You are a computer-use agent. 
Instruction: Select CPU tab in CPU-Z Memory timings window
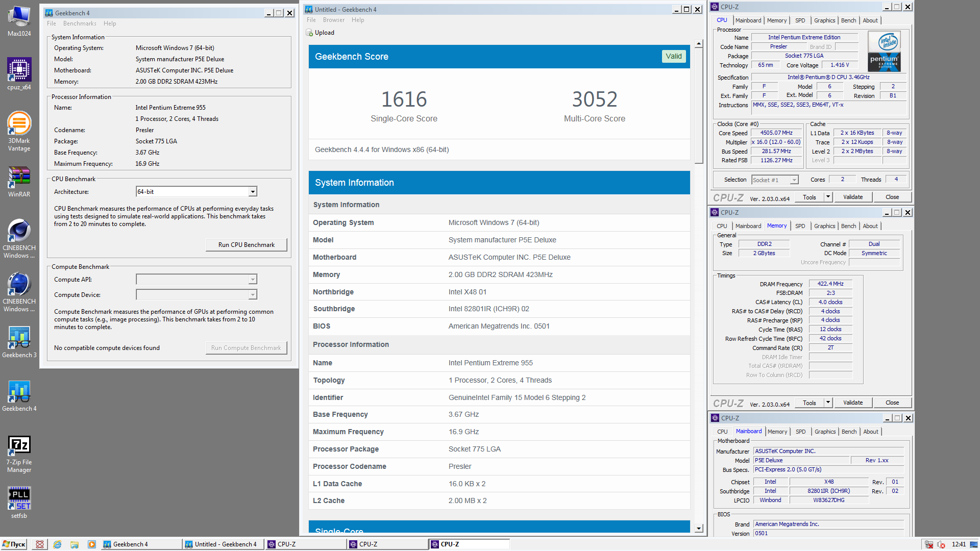(x=722, y=226)
